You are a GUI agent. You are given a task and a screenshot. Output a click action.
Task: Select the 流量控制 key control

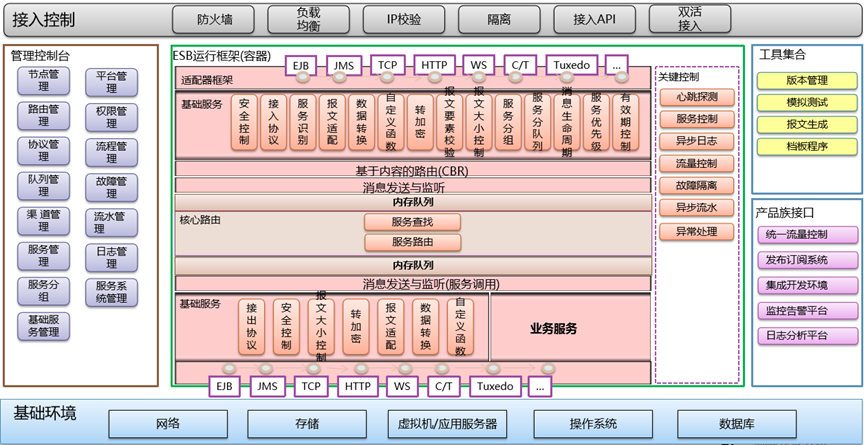[696, 164]
